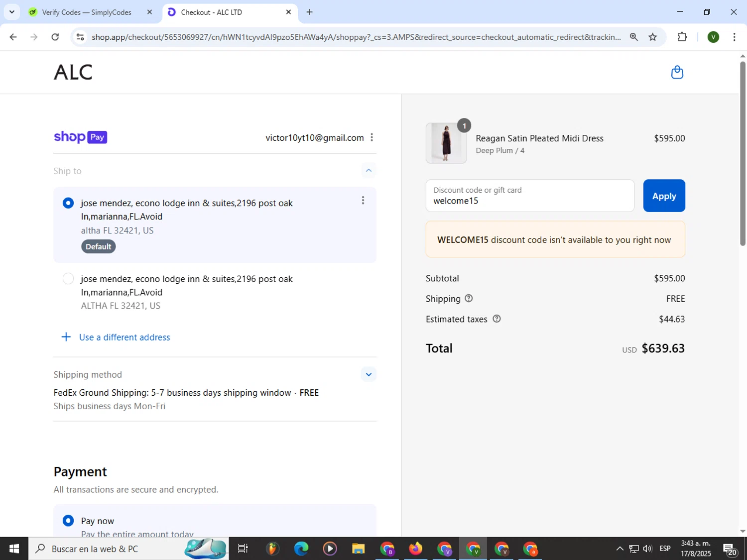747x560 pixels.
Task: Open the Chrome profile avatar V
Action: (x=713, y=37)
